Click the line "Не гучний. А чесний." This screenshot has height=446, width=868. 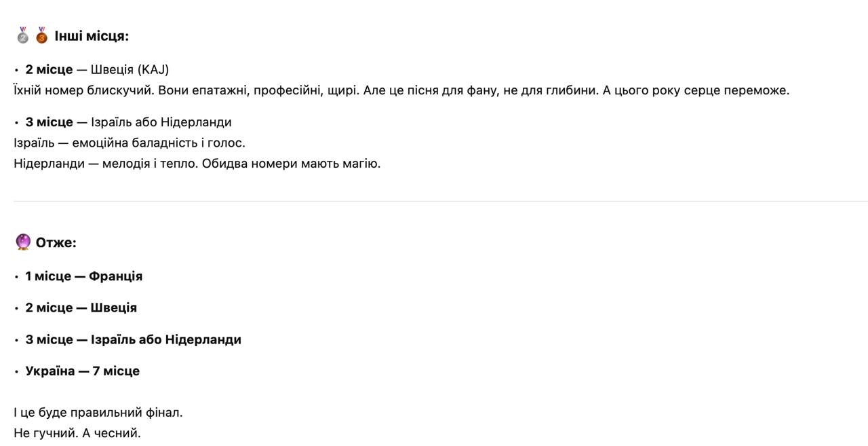pyautogui.click(x=77, y=433)
